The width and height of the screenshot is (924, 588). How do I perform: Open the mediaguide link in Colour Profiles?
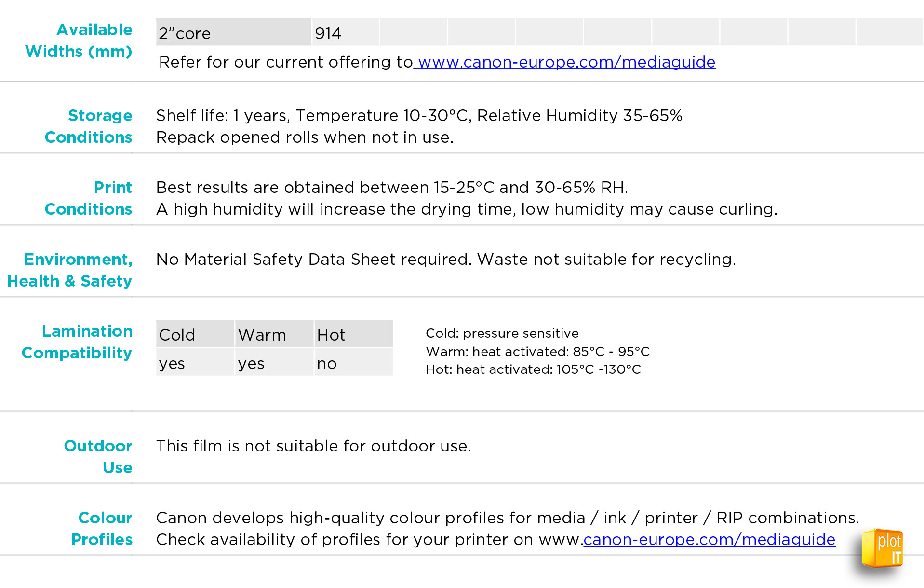[709, 540]
